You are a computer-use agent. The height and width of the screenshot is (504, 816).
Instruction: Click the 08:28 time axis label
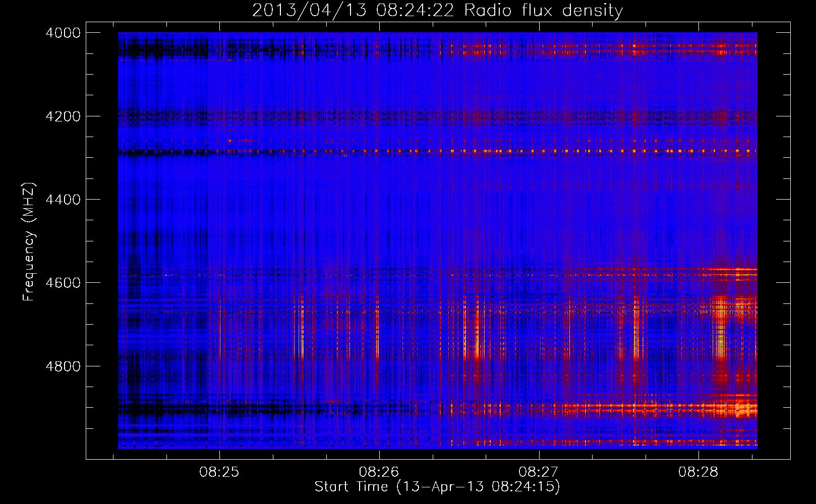pyautogui.click(x=698, y=472)
